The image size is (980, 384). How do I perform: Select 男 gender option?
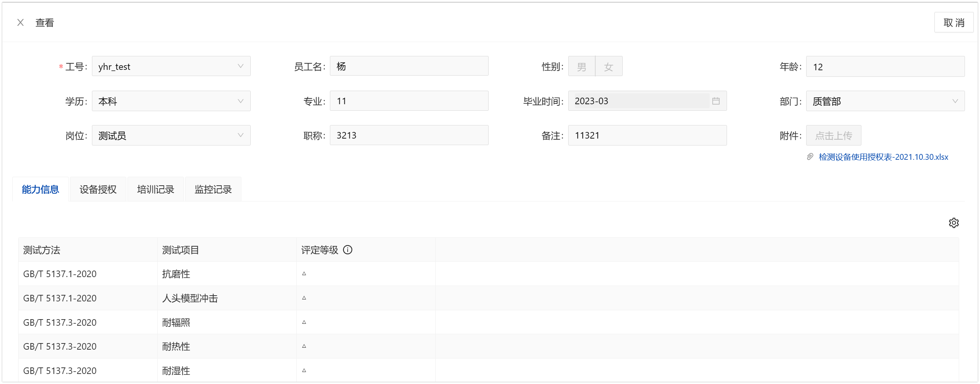point(581,67)
